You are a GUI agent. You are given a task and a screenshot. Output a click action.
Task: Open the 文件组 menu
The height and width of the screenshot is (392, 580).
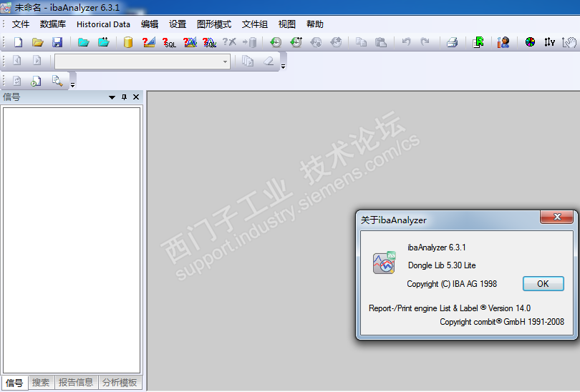pos(255,24)
